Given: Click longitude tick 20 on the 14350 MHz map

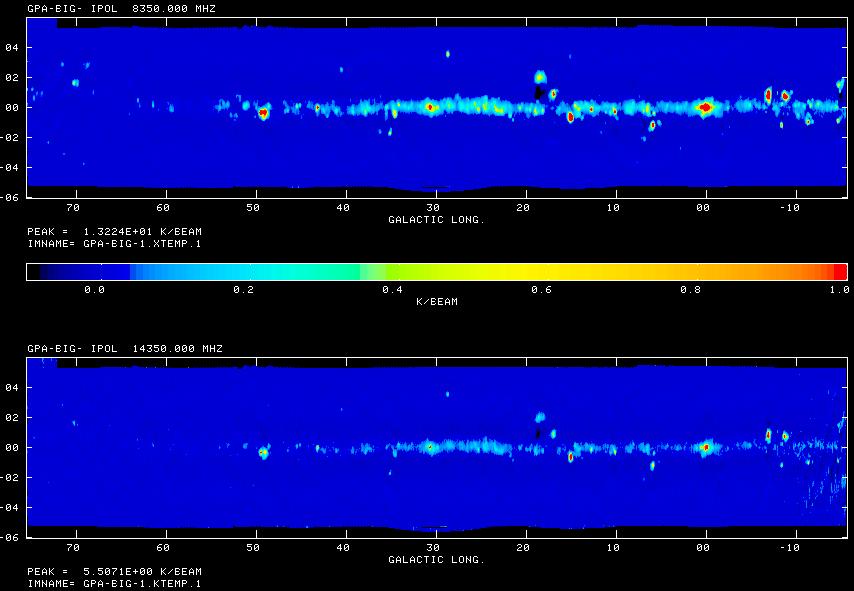Looking at the screenshot, I should tap(523, 547).
